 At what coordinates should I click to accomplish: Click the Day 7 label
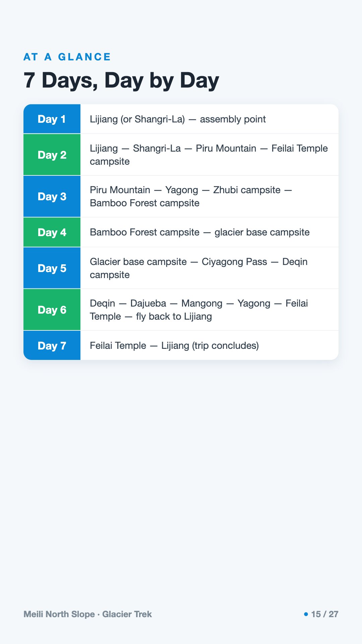tap(52, 345)
